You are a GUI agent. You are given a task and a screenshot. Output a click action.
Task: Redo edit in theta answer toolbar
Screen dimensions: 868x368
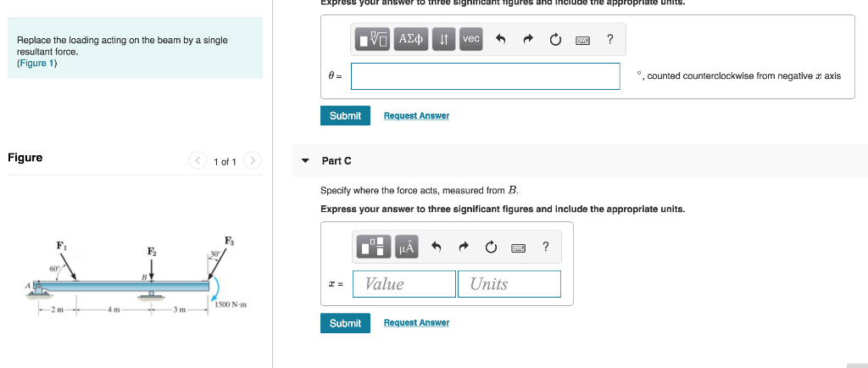pos(527,39)
